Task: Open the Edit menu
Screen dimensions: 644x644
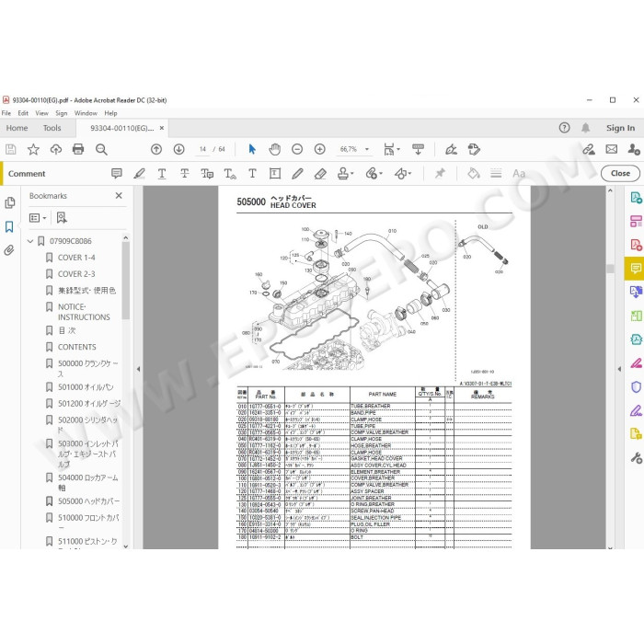Action: (x=23, y=113)
